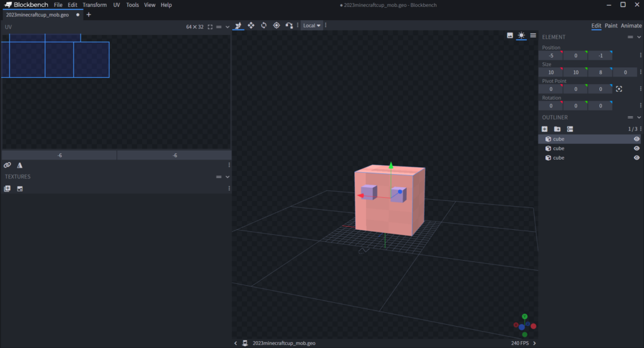
Task: Collapse the Textures panel
Action: pos(228,177)
